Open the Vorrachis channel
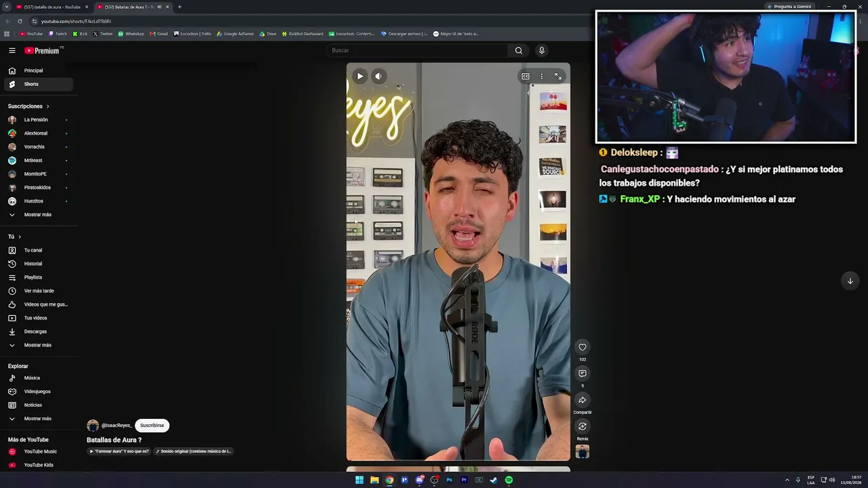Viewport: 868px width, 488px height. point(38,147)
